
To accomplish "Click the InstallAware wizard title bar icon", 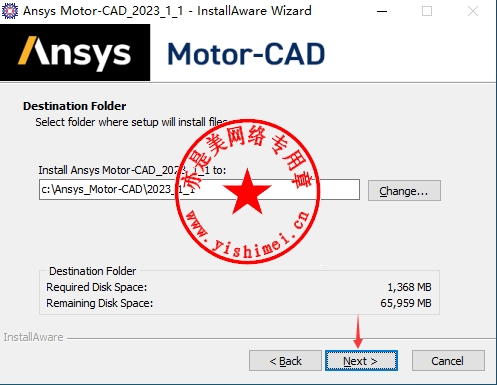I will click(x=10, y=11).
